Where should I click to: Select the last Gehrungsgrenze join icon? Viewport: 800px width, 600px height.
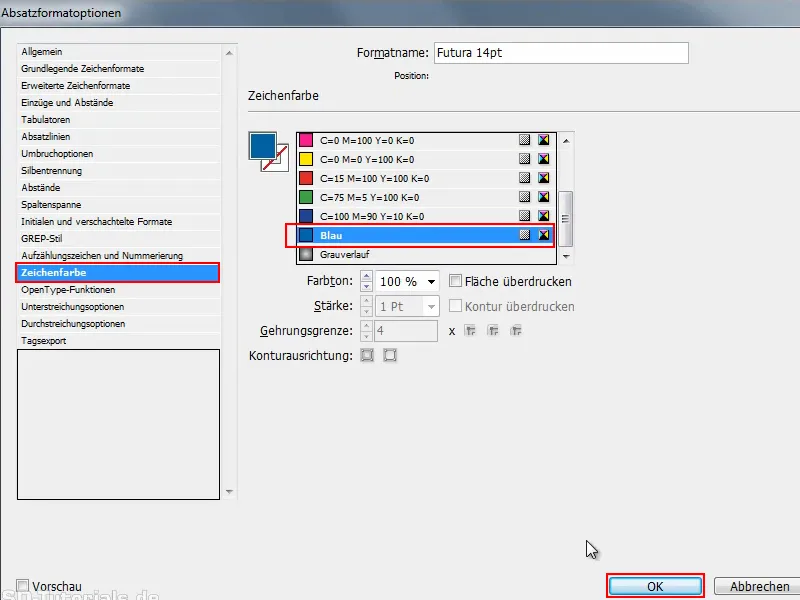(x=516, y=331)
